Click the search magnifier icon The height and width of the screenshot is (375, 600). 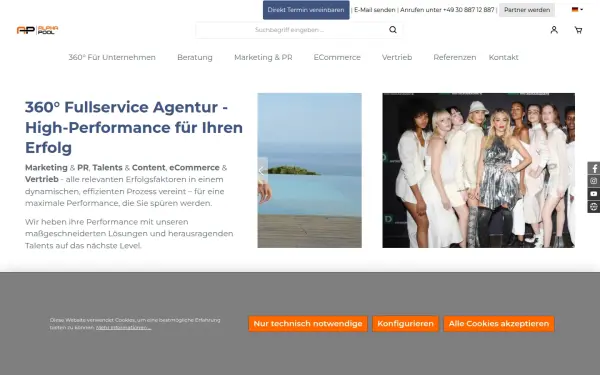[x=393, y=30]
